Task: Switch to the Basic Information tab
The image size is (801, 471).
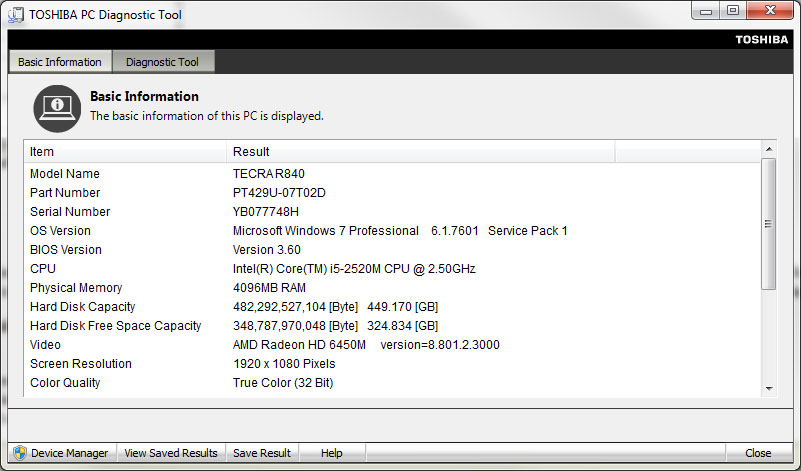Action: click(60, 62)
